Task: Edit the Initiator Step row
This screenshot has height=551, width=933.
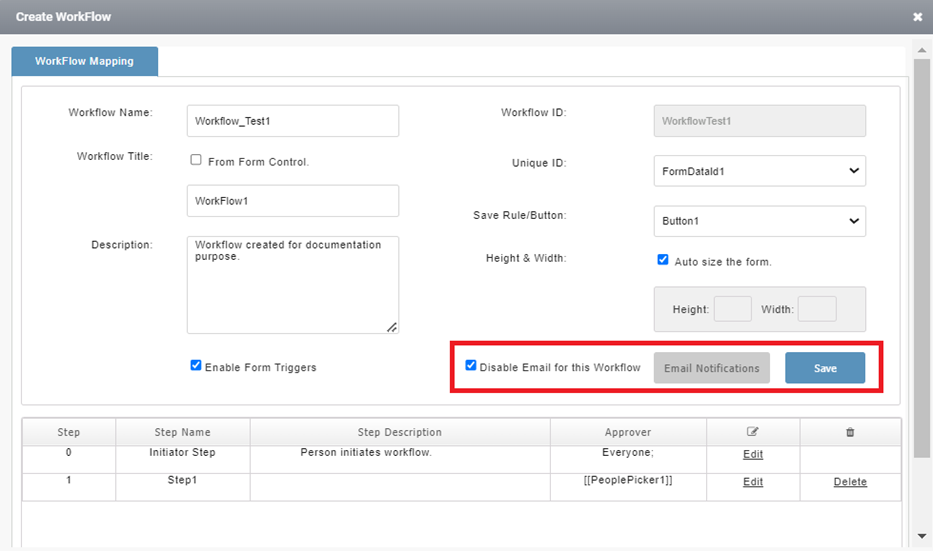Action: (x=753, y=454)
